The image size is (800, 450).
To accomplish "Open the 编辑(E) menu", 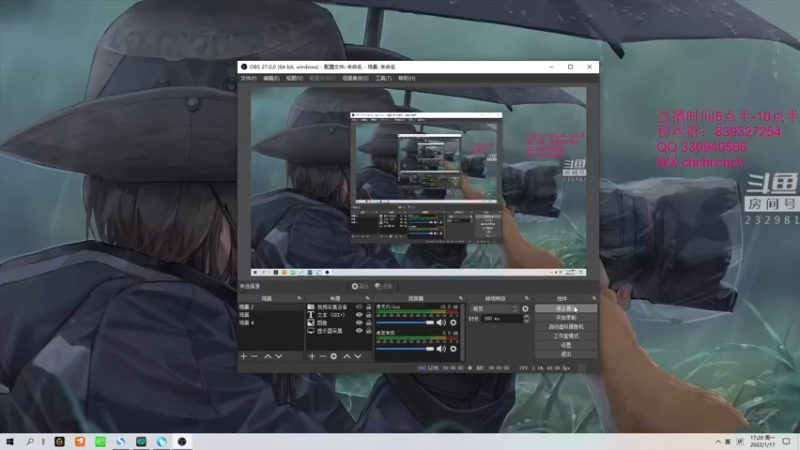I will [x=271, y=78].
